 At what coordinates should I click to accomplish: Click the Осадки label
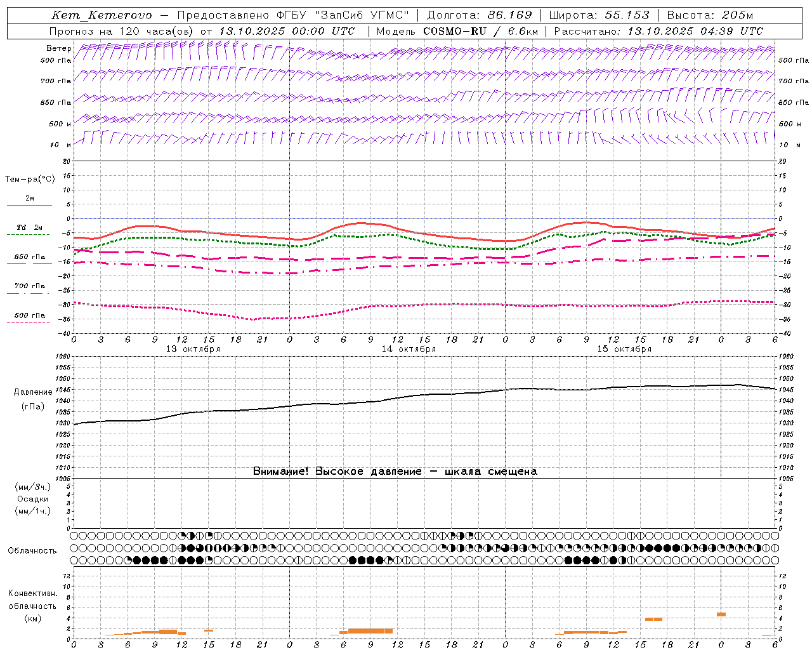(x=33, y=499)
